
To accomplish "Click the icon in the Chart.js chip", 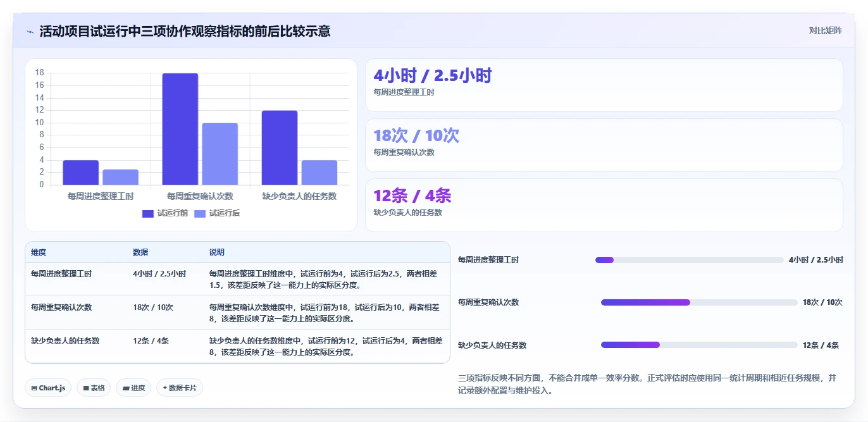I will [x=34, y=388].
